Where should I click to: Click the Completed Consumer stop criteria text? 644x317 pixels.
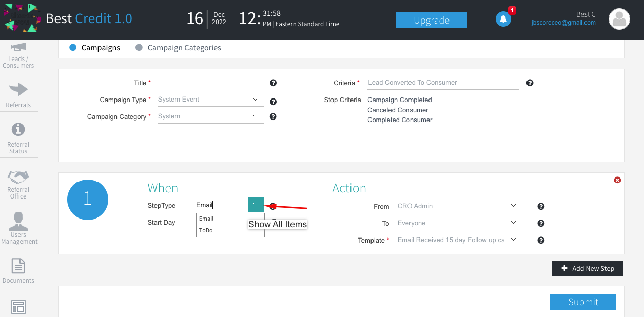pyautogui.click(x=400, y=120)
